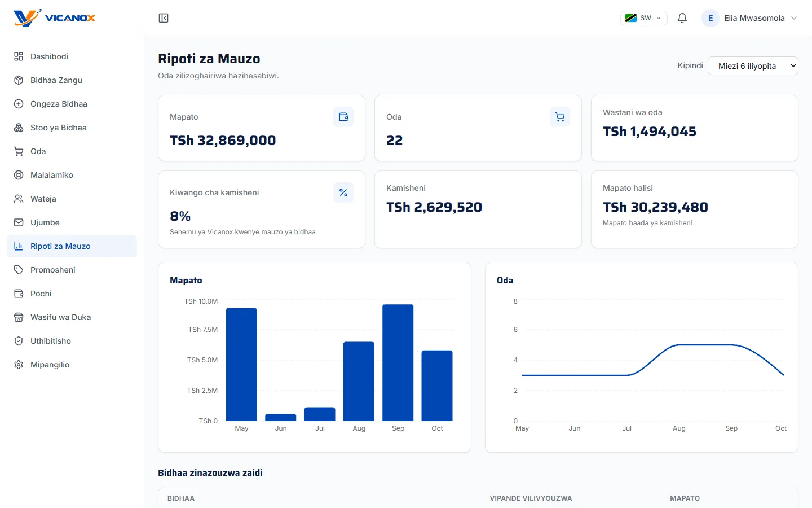Viewport: 812px width, 508px height.
Task: Click the Ujumbe envelope icon
Action: (x=19, y=222)
